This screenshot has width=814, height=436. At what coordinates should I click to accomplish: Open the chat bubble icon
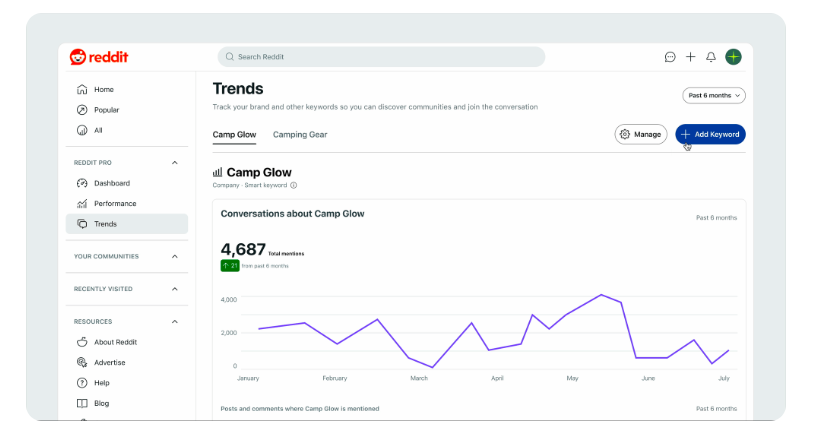[670, 57]
